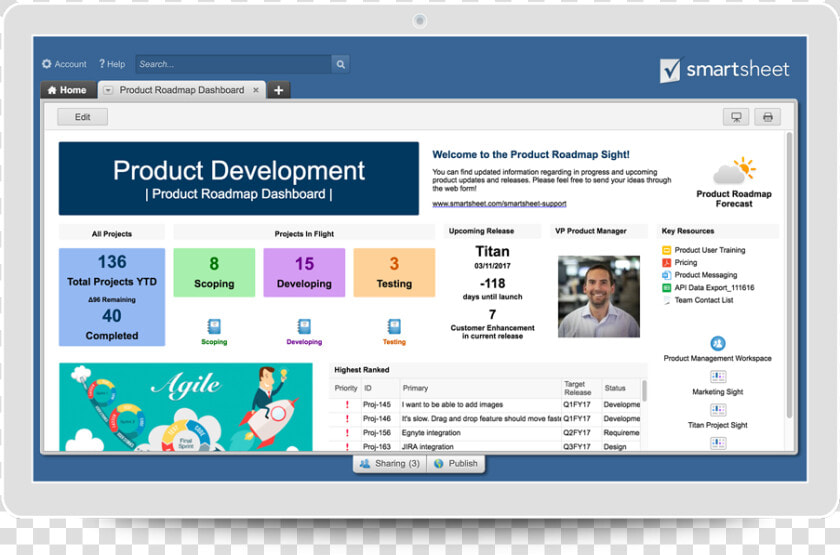
Task: Open the Pricing PDF icon
Action: [666, 262]
